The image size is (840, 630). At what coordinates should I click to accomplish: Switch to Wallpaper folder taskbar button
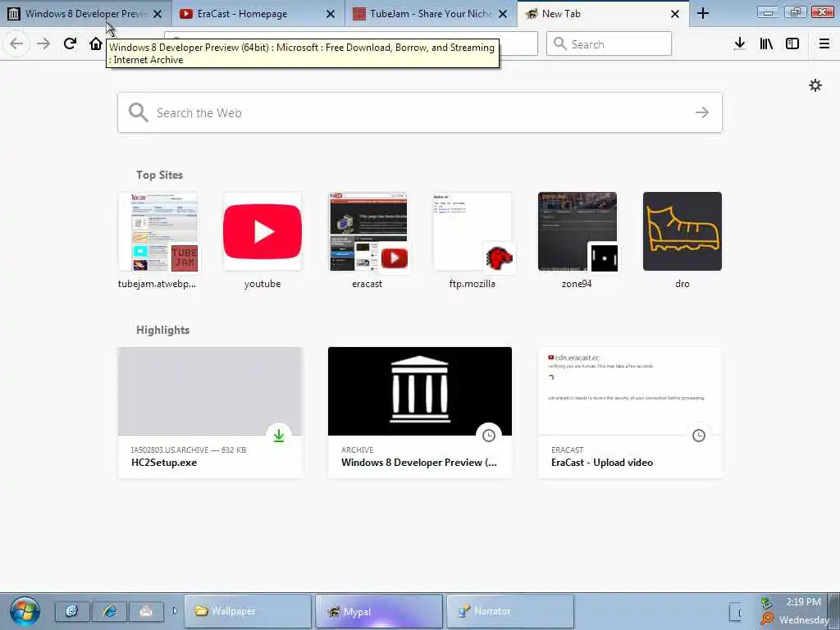pos(248,611)
